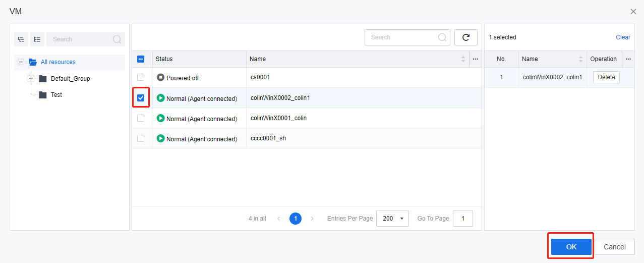The width and height of the screenshot is (644, 263).
Task: Select page 1 in pagination
Action: pos(296,219)
